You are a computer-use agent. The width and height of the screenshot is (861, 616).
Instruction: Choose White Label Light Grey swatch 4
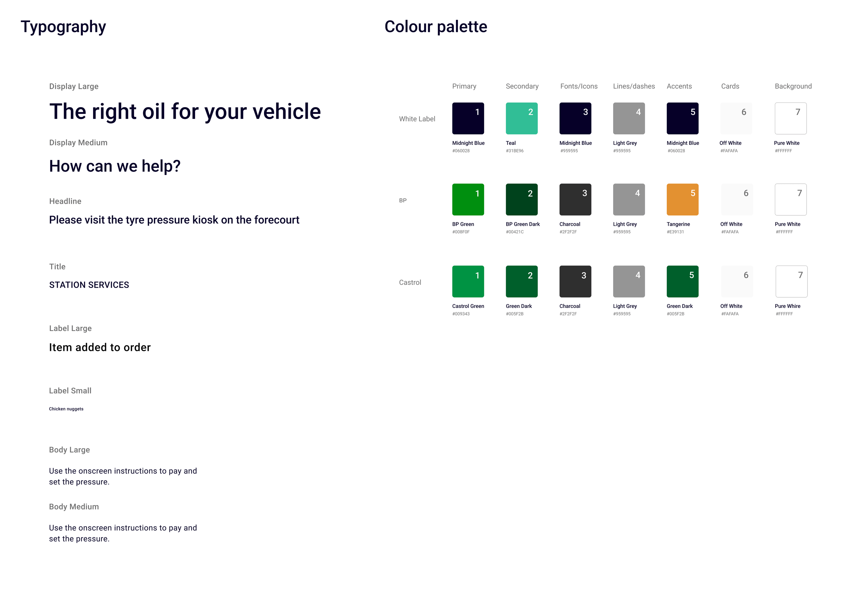(629, 118)
